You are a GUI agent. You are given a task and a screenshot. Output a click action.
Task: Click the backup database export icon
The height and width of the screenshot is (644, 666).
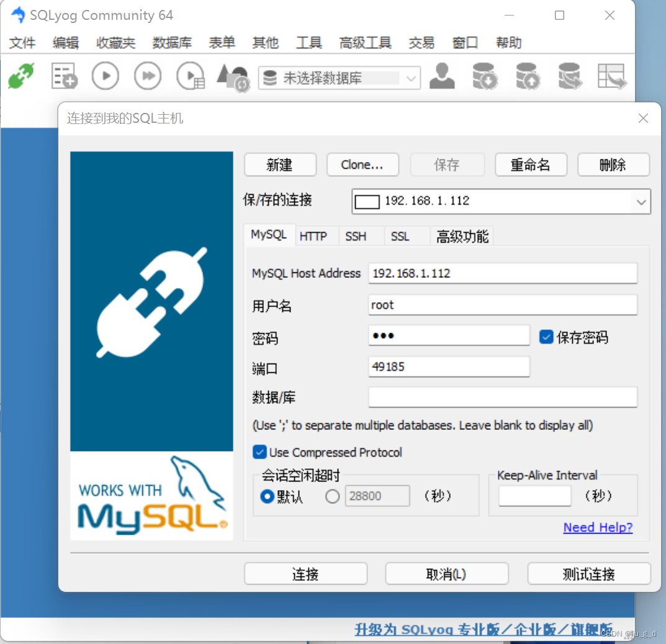point(528,76)
